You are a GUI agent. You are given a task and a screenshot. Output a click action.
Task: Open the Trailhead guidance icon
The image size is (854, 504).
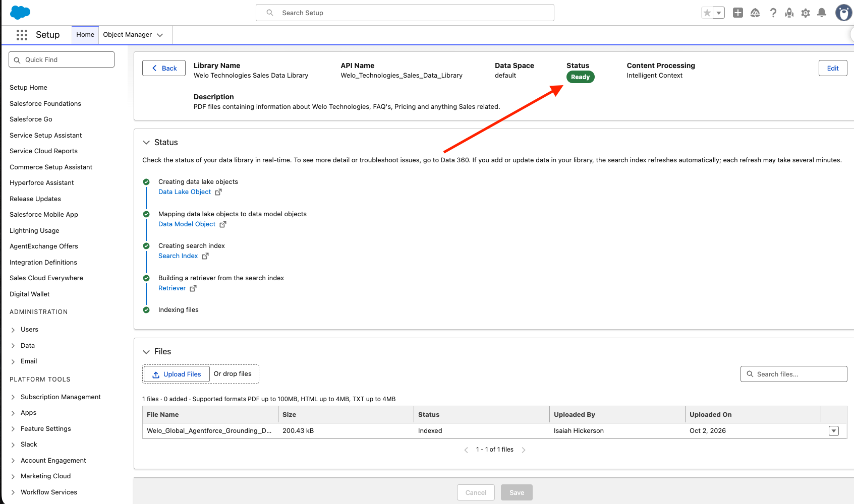(755, 13)
